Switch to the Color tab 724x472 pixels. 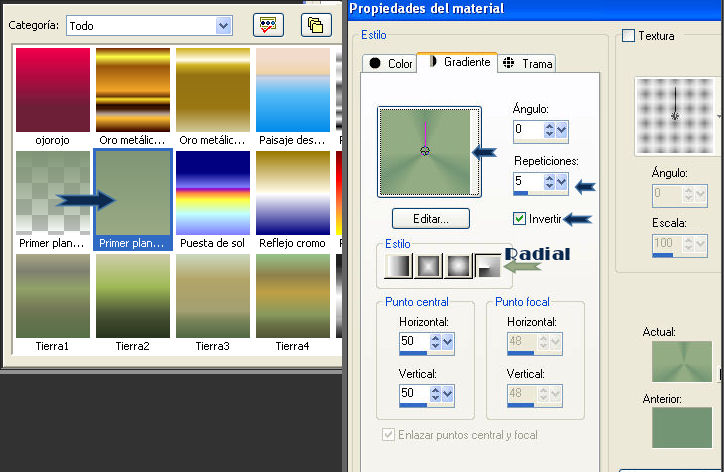[x=390, y=64]
